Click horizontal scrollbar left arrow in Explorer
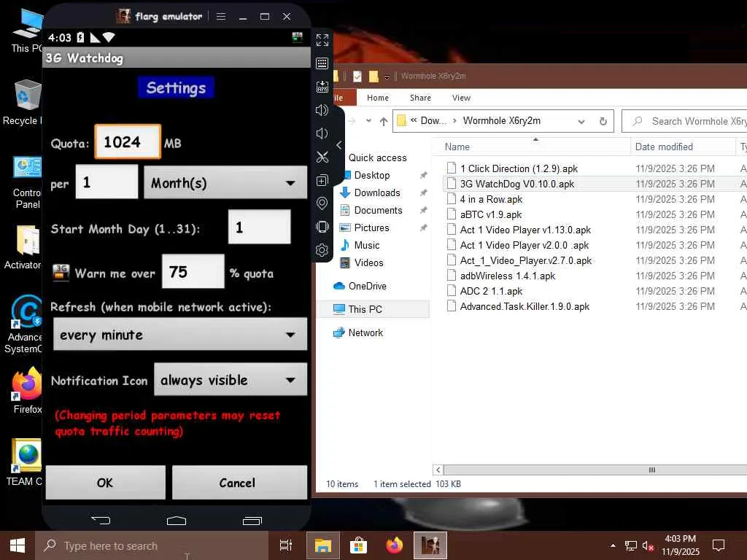 (x=438, y=470)
